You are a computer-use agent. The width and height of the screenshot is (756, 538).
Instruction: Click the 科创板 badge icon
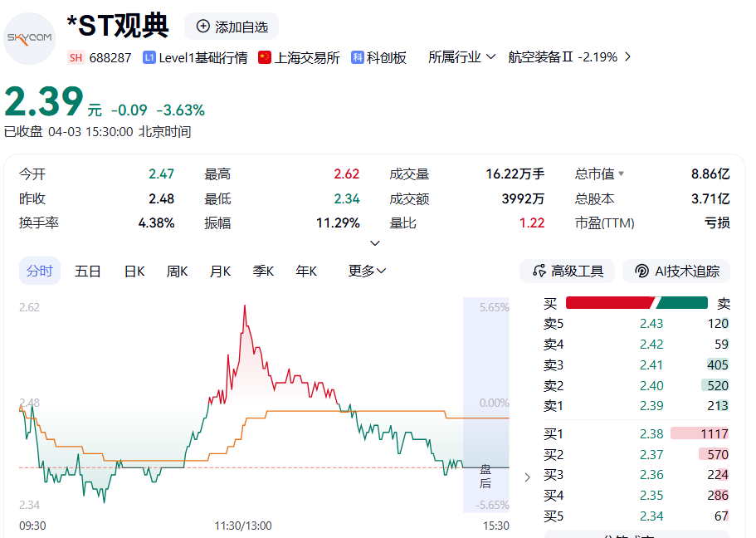(x=358, y=57)
